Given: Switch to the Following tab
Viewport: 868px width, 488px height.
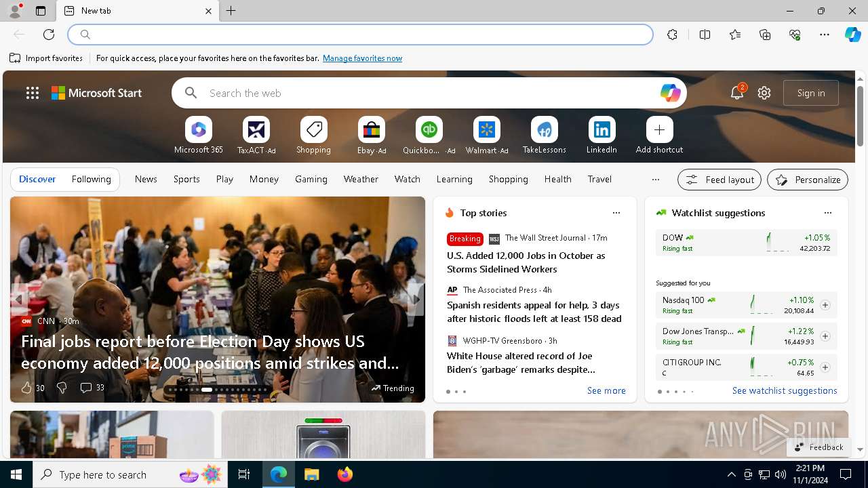Looking at the screenshot, I should coord(91,179).
